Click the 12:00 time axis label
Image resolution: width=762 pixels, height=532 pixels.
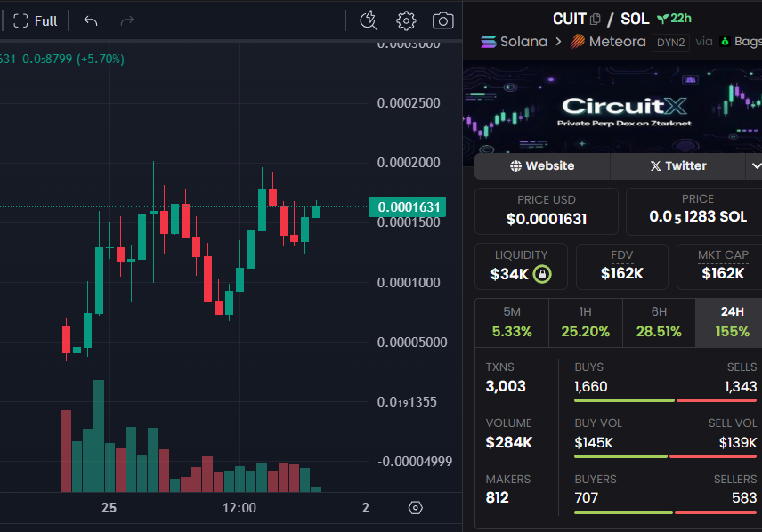239,508
